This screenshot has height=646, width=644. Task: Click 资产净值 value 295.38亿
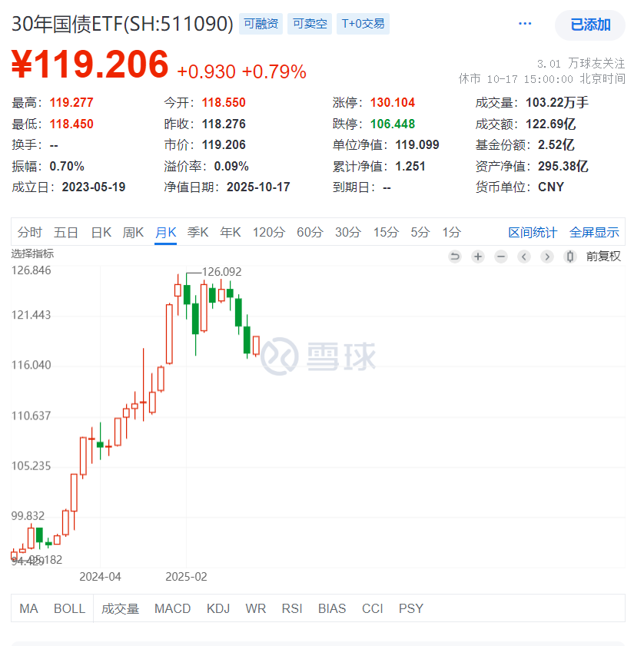click(x=563, y=167)
